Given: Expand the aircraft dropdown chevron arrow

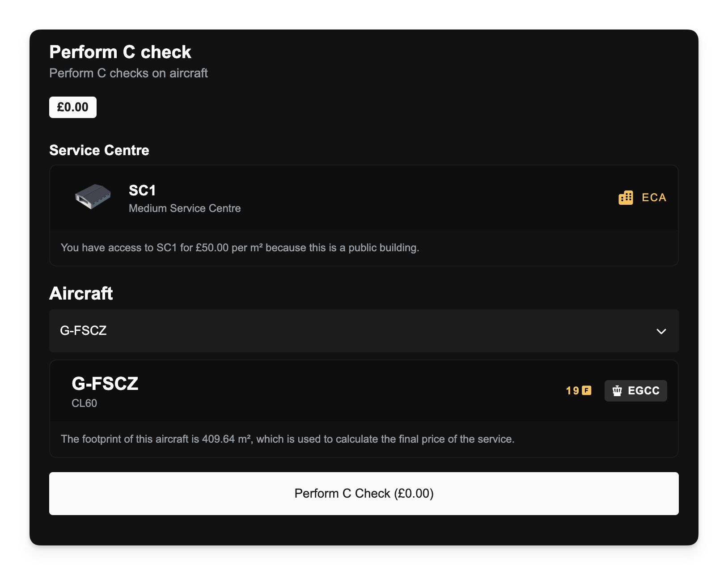Looking at the screenshot, I should (661, 331).
